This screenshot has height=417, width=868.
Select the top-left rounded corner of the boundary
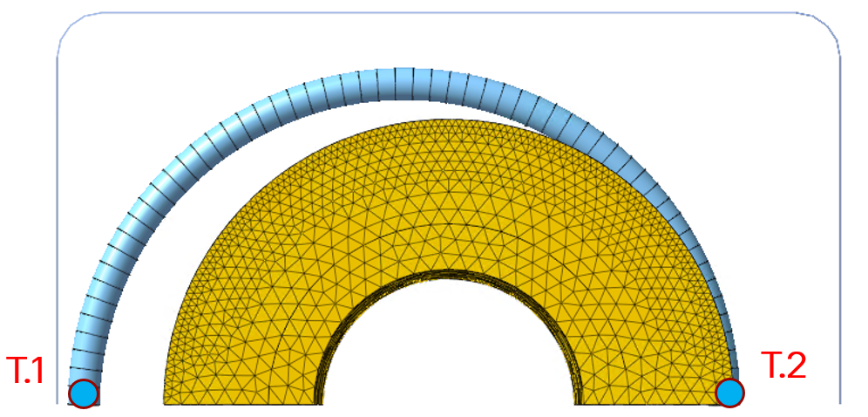[x=69, y=26]
